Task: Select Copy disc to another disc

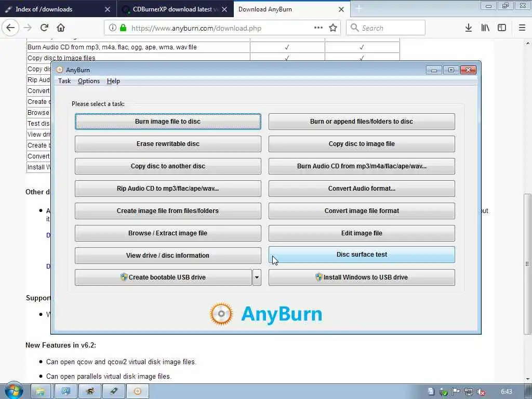Action: (x=168, y=166)
